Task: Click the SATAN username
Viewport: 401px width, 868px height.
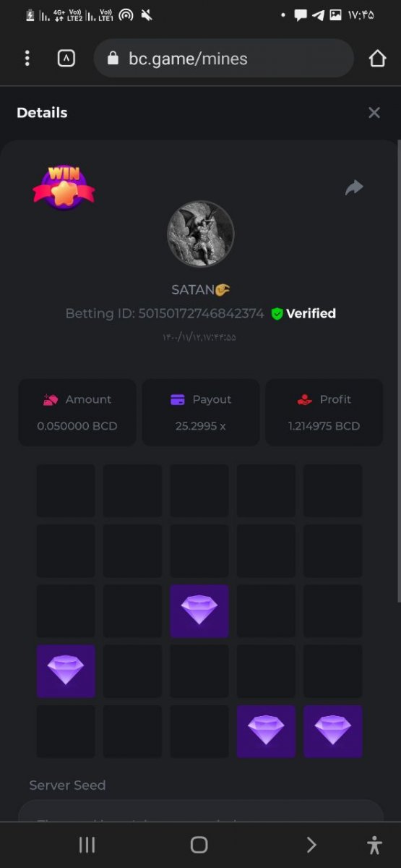Action: click(194, 290)
